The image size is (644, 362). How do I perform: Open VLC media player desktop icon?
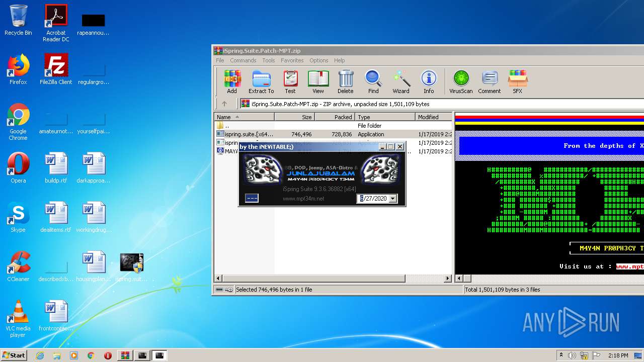tap(18, 319)
